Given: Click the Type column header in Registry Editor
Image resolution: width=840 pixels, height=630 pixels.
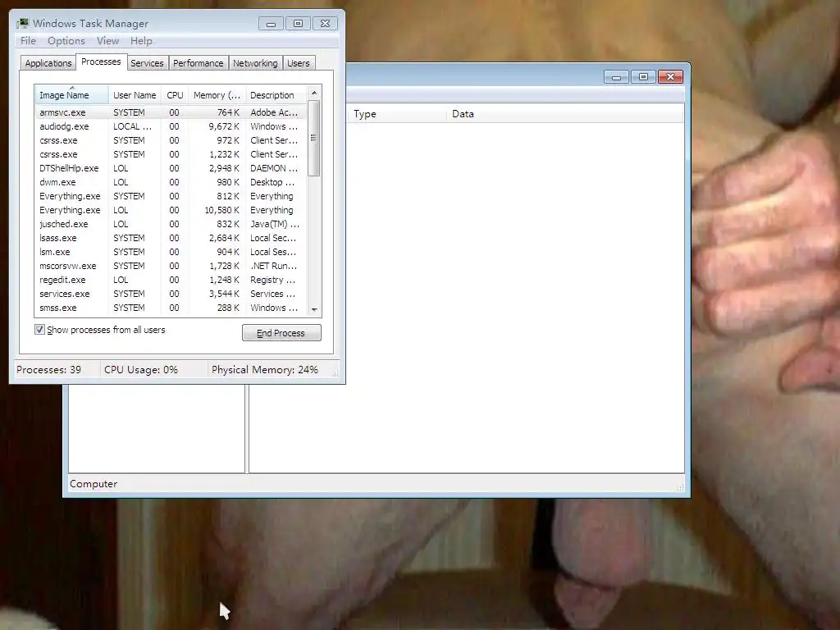Looking at the screenshot, I should pos(397,113).
